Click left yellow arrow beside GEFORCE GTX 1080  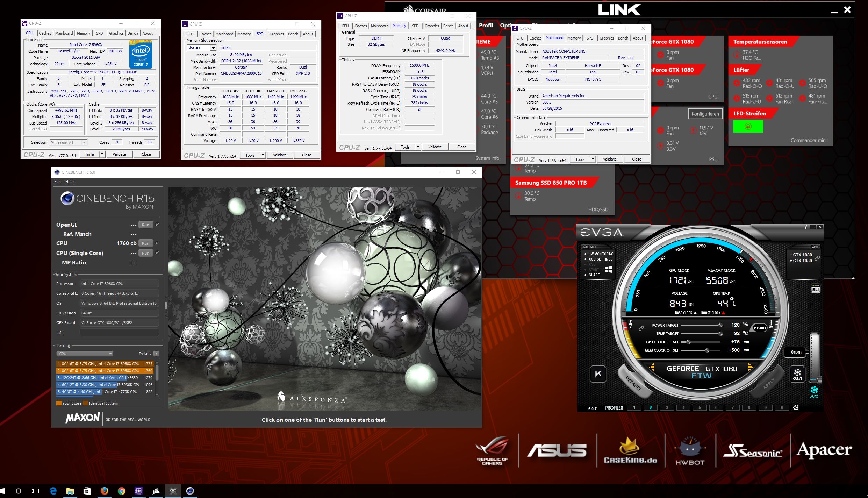652,367
